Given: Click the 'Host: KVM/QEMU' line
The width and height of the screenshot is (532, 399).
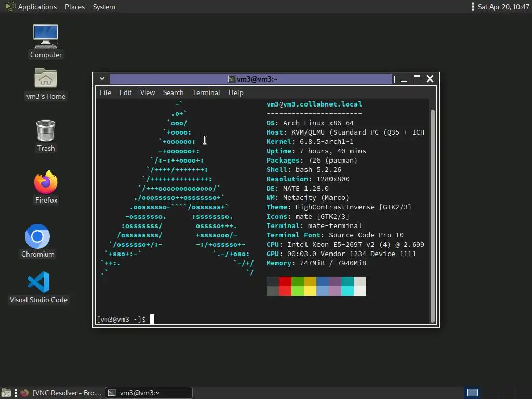Looking at the screenshot, I should (x=345, y=132).
